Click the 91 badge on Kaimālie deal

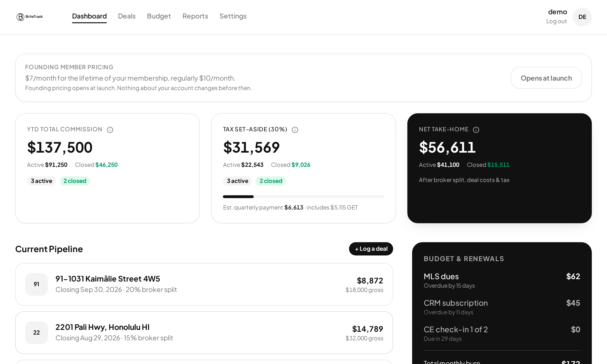tap(37, 284)
